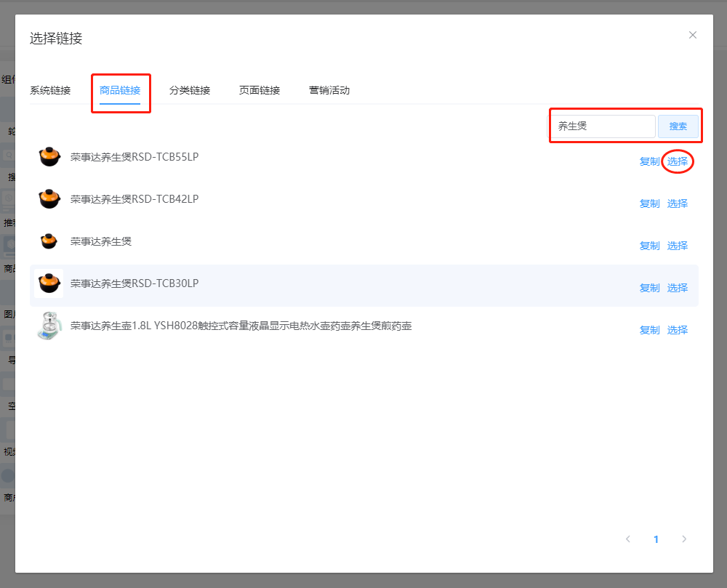727x588 pixels.
Task: Click the 搜索 button
Action: pyautogui.click(x=678, y=126)
